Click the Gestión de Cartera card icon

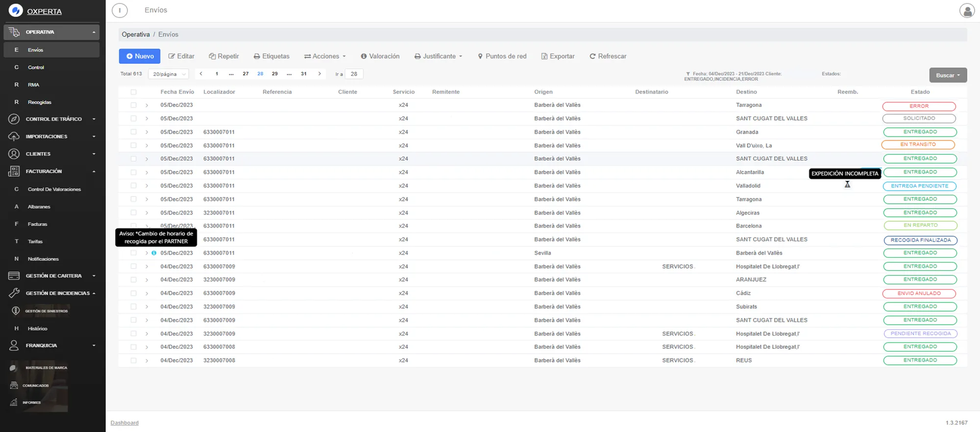[14, 276]
